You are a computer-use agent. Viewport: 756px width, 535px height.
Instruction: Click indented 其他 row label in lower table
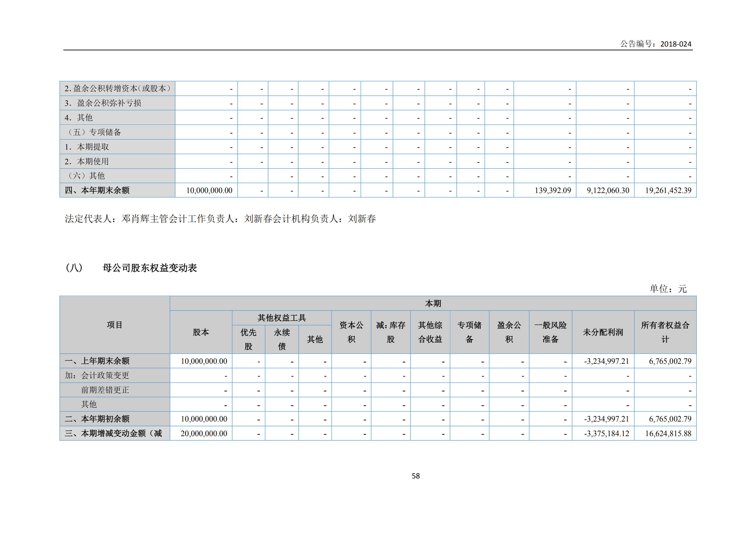pos(89,404)
